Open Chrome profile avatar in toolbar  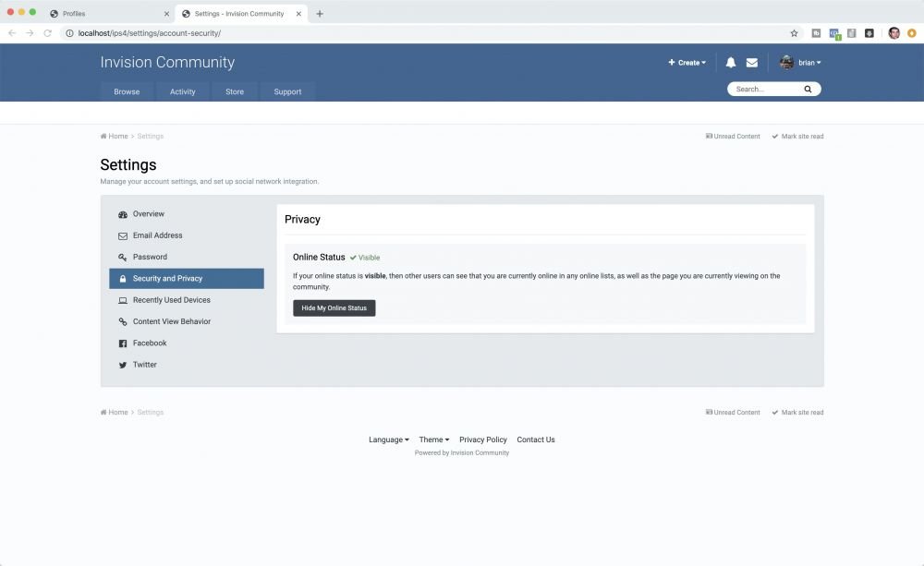pos(894,33)
